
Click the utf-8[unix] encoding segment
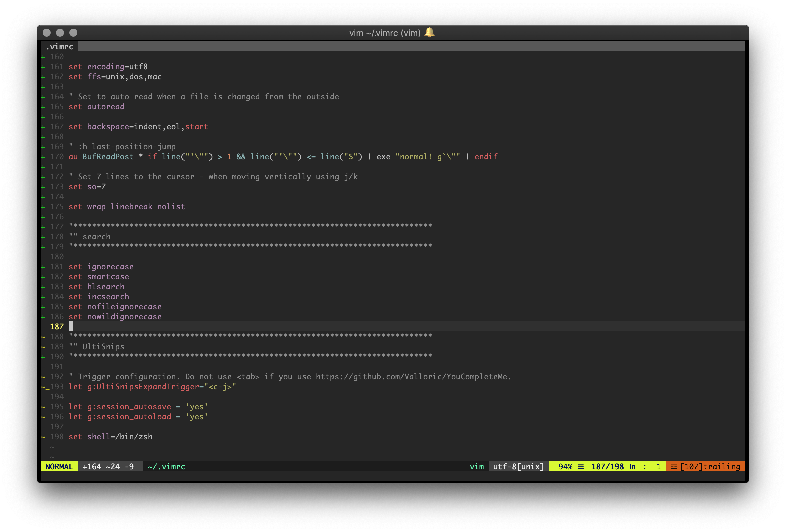coord(518,467)
